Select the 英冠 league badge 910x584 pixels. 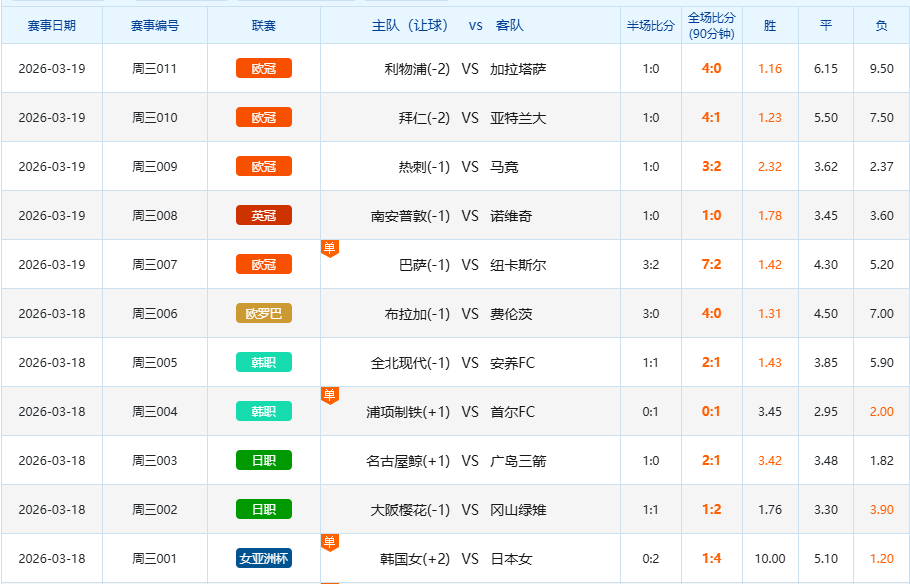[264, 215]
